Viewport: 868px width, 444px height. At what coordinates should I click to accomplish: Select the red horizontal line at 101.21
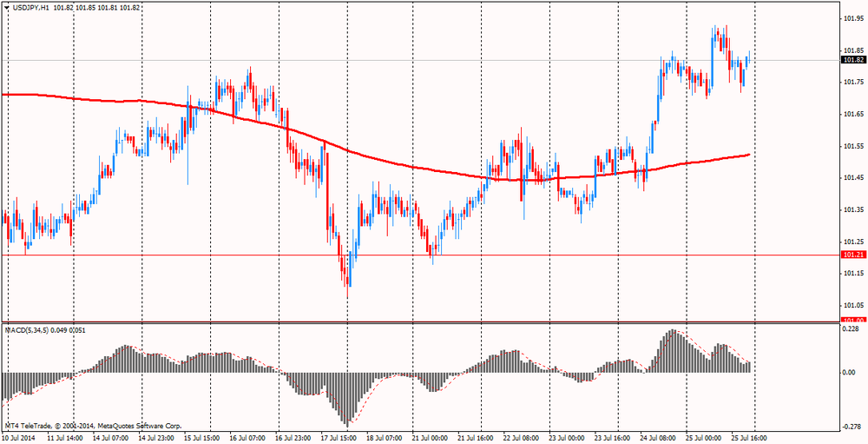pos(419,255)
